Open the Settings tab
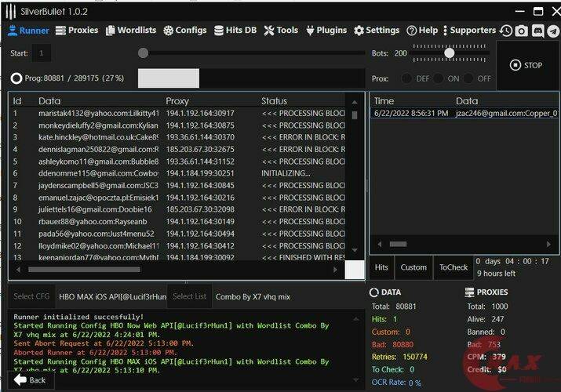 [377, 31]
